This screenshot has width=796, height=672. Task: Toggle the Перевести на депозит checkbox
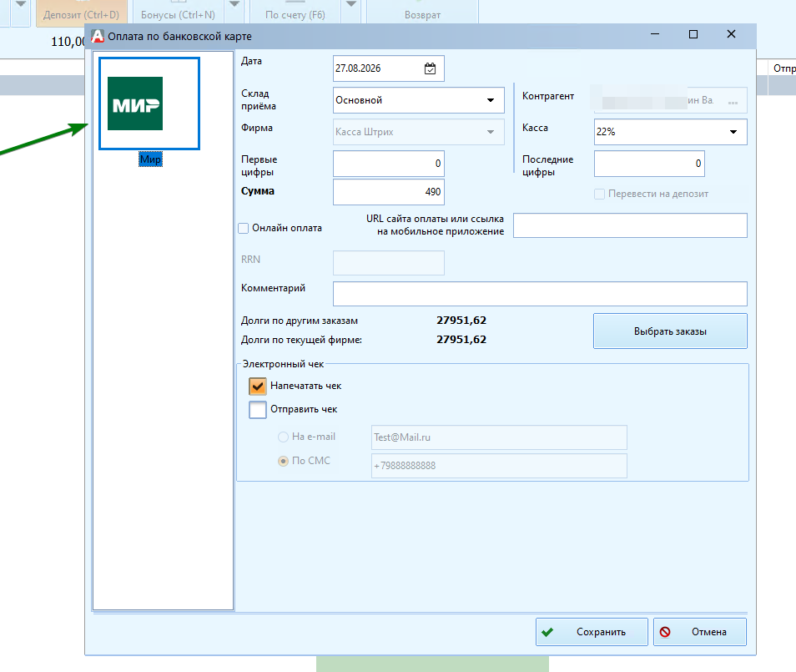[x=600, y=194]
